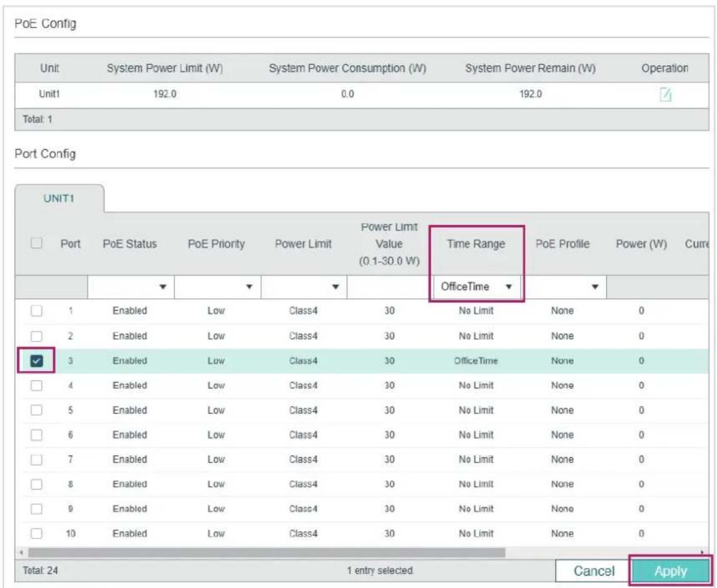Click the Power Limit Value input field
This screenshot has width=717, height=588.
[x=390, y=286]
